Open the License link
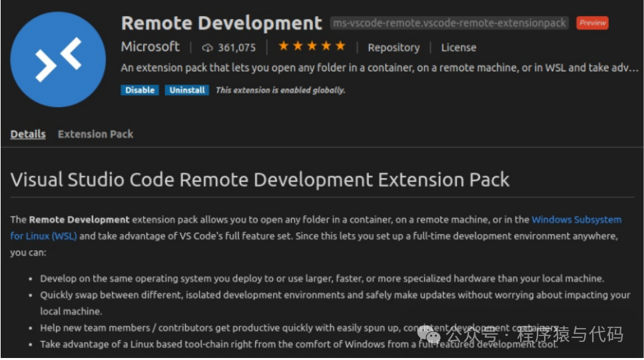Image resolution: width=644 pixels, height=360 pixels. [458, 48]
